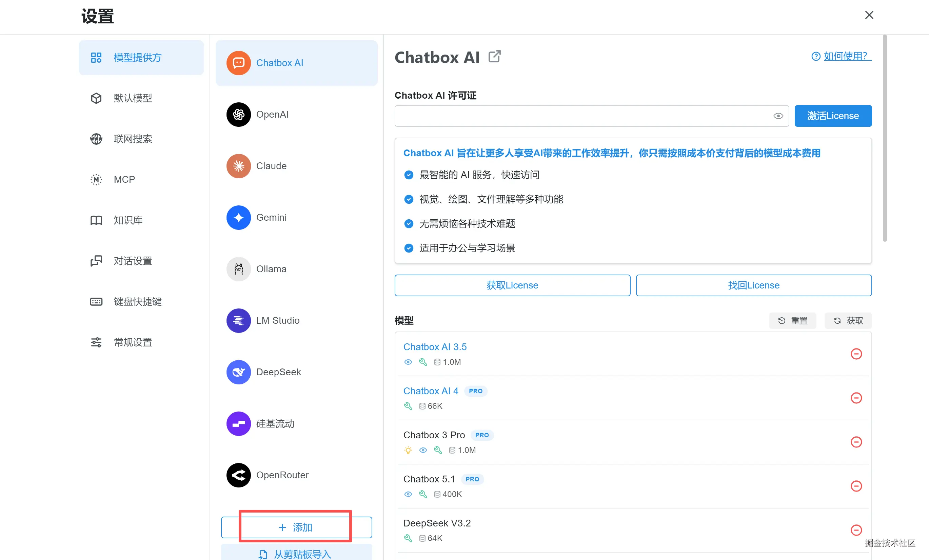Close the settings dialog
The image size is (929, 560).
coord(869,15)
